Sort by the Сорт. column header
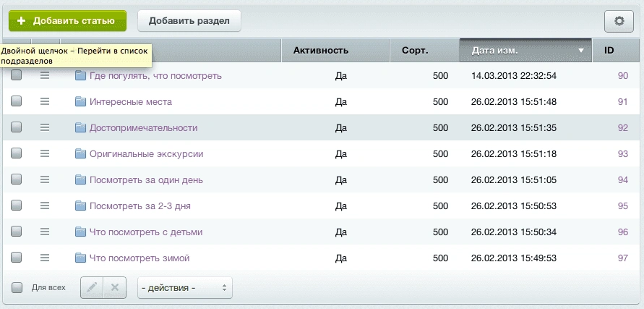Viewport: 644px width, 309px height. tap(424, 51)
